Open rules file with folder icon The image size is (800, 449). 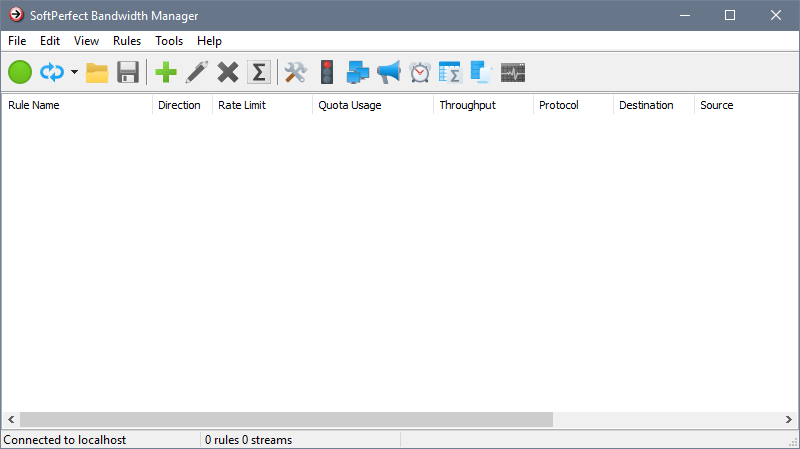[x=97, y=72]
